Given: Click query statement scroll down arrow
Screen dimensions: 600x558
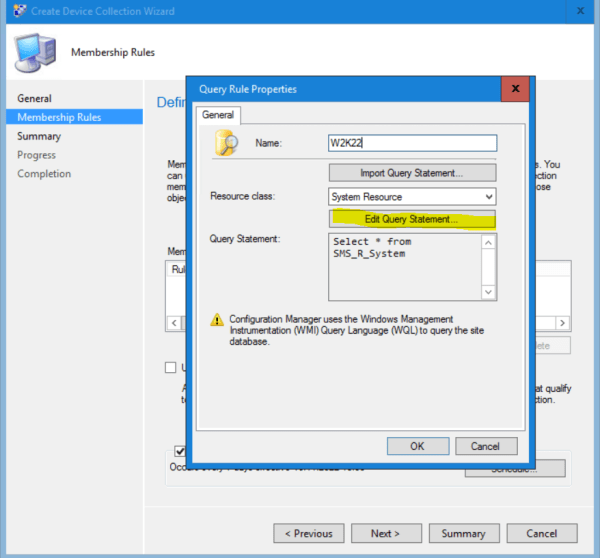Looking at the screenshot, I should [488, 292].
